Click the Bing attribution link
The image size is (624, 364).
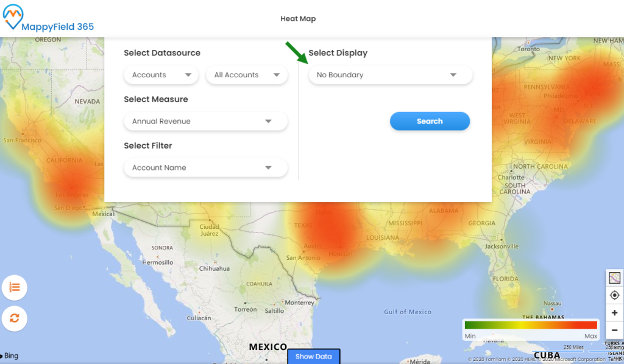[11, 355]
